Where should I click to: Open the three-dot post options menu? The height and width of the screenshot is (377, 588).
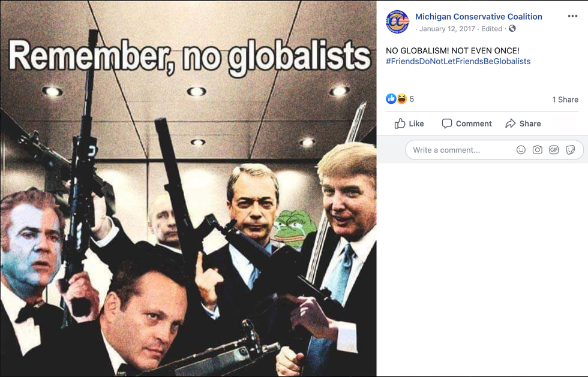(572, 16)
